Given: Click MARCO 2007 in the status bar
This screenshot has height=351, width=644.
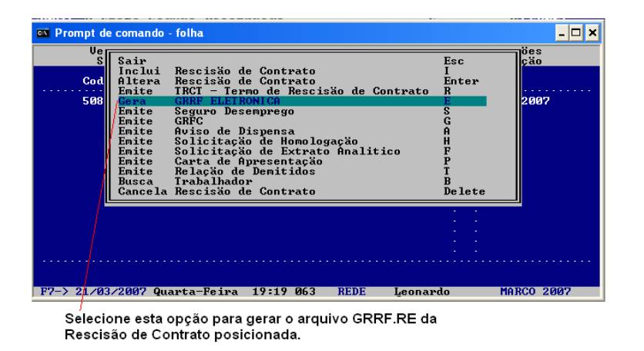Looking at the screenshot, I should [x=535, y=292].
